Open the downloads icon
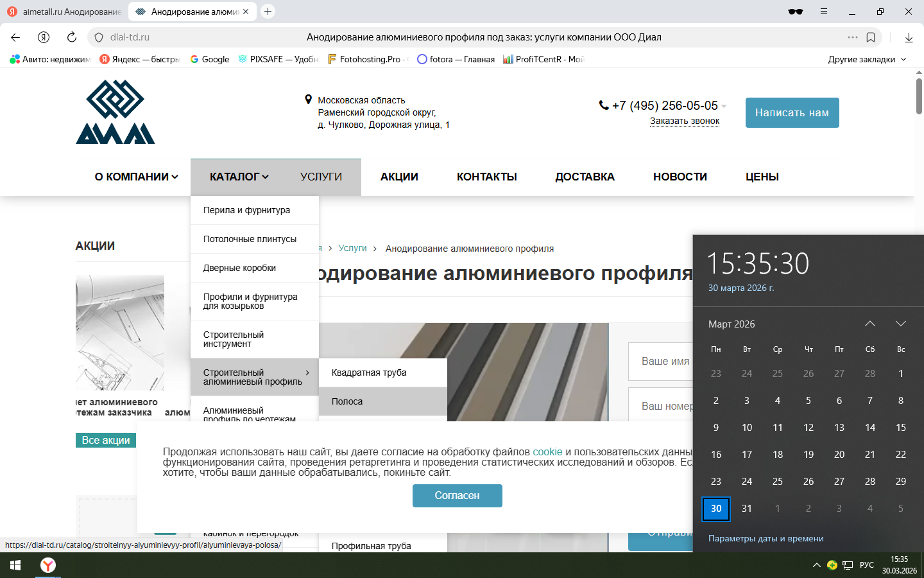The image size is (924, 578). [x=909, y=37]
